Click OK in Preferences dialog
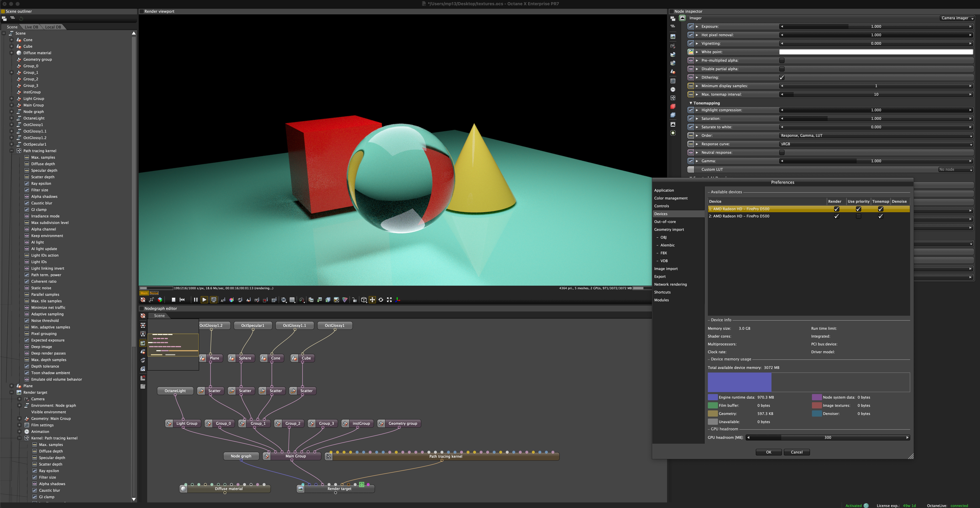Viewport: 980px width, 508px height. pyautogui.click(x=769, y=452)
